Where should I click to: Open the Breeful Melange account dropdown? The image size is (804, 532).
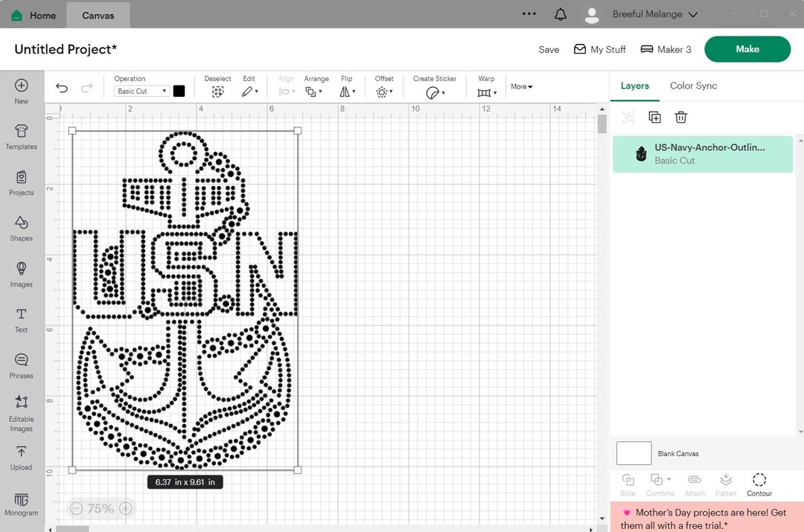[654, 13]
